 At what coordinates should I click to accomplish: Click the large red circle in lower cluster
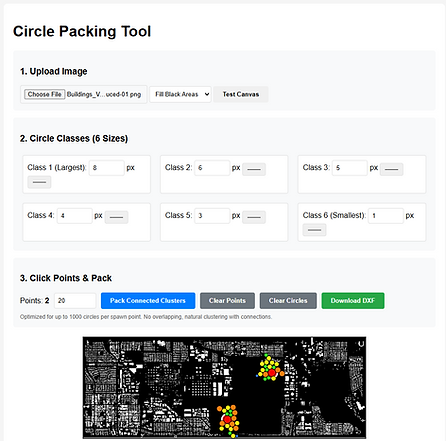228,419
